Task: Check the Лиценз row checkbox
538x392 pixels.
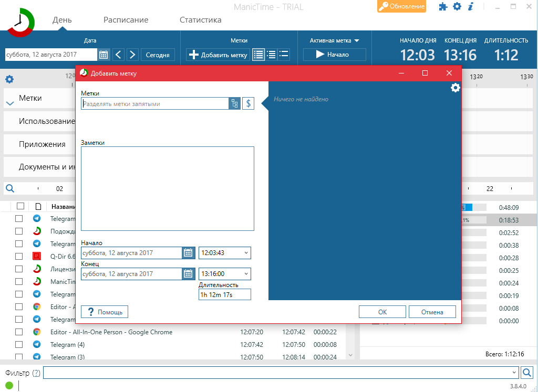Action: click(x=19, y=269)
